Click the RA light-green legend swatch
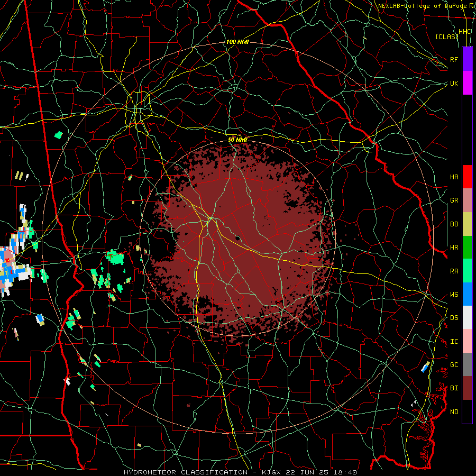Viewport: 476px width, 476px height. (x=467, y=271)
